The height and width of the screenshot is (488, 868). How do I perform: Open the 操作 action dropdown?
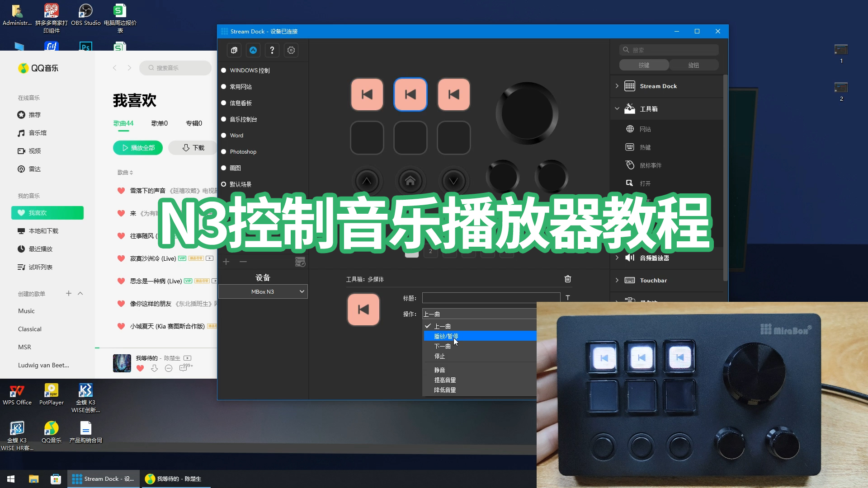coord(479,314)
